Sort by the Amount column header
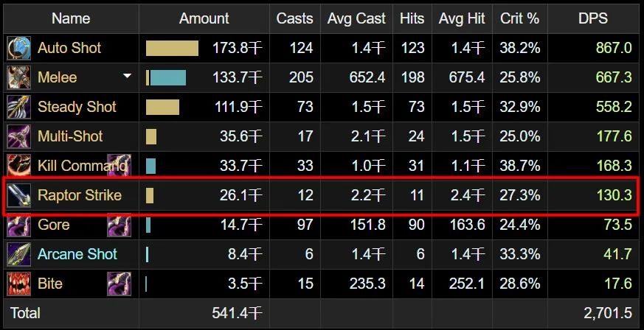 click(x=204, y=18)
